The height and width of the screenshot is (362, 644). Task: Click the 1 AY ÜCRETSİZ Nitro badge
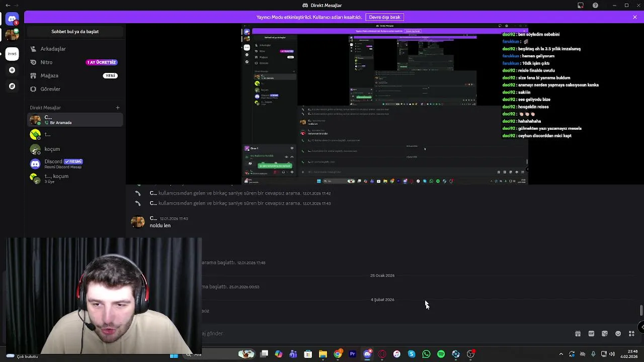102,62
